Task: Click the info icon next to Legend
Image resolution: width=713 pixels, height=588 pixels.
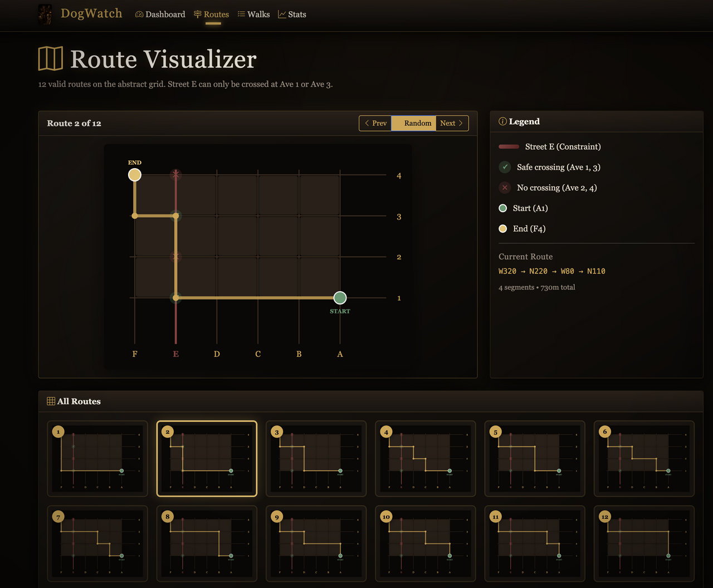Action: click(x=502, y=121)
